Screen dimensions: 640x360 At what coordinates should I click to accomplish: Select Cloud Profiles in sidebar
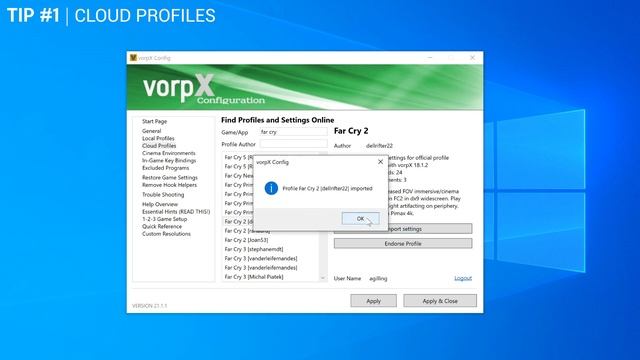pyautogui.click(x=159, y=146)
